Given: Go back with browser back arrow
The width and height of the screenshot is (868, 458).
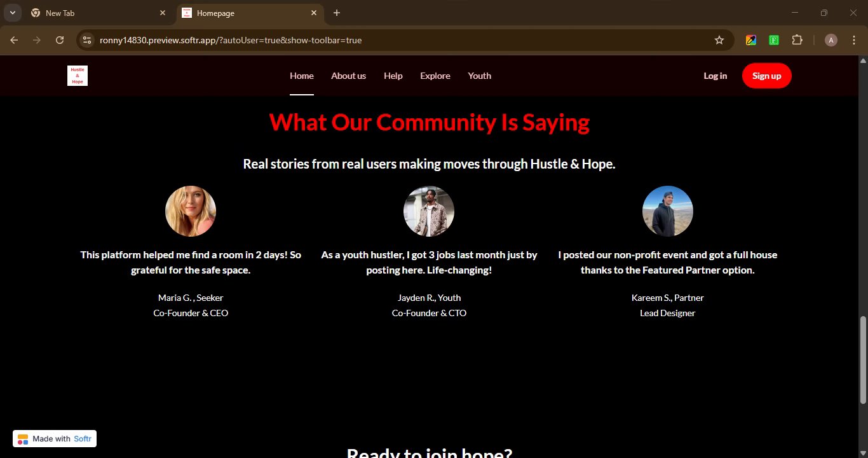Looking at the screenshot, I should click(14, 40).
